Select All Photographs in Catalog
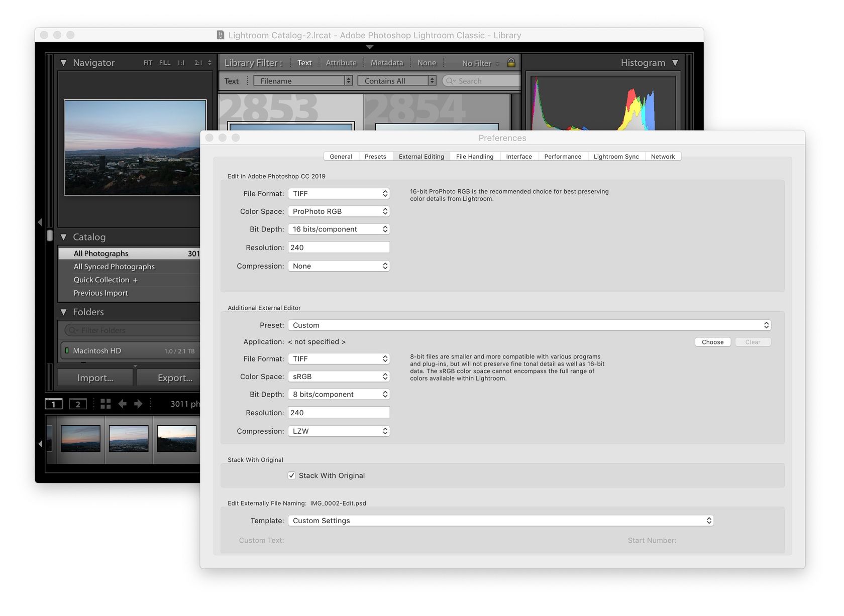This screenshot has width=844, height=616. point(129,254)
